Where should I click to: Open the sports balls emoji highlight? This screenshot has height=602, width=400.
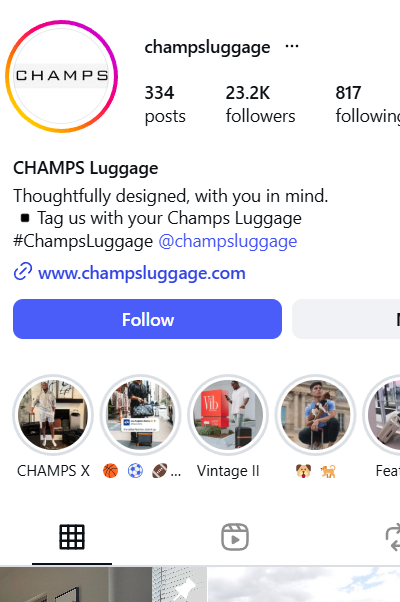(x=141, y=415)
